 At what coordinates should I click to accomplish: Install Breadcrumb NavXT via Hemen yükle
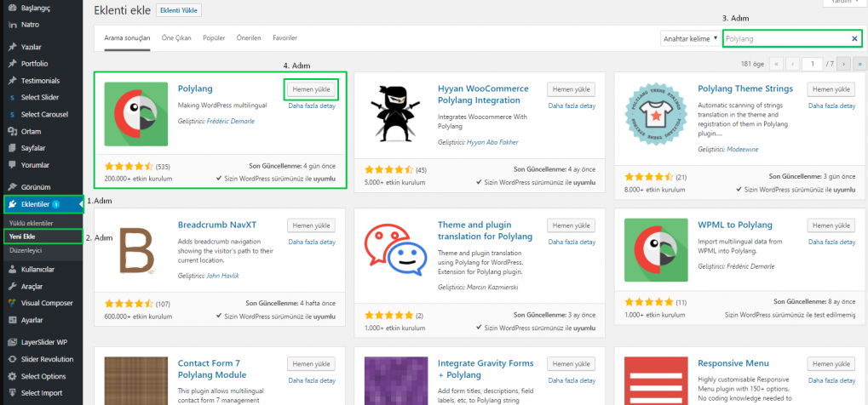(311, 225)
